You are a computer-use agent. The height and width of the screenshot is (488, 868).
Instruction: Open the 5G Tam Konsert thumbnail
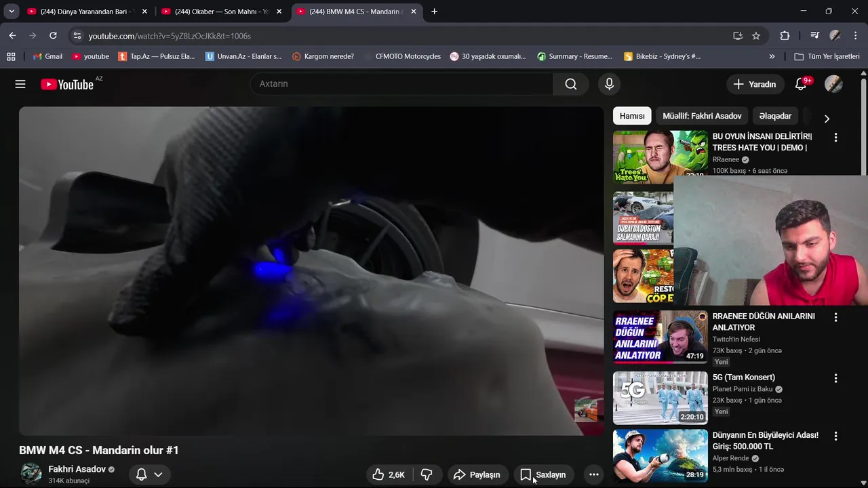coord(660,398)
